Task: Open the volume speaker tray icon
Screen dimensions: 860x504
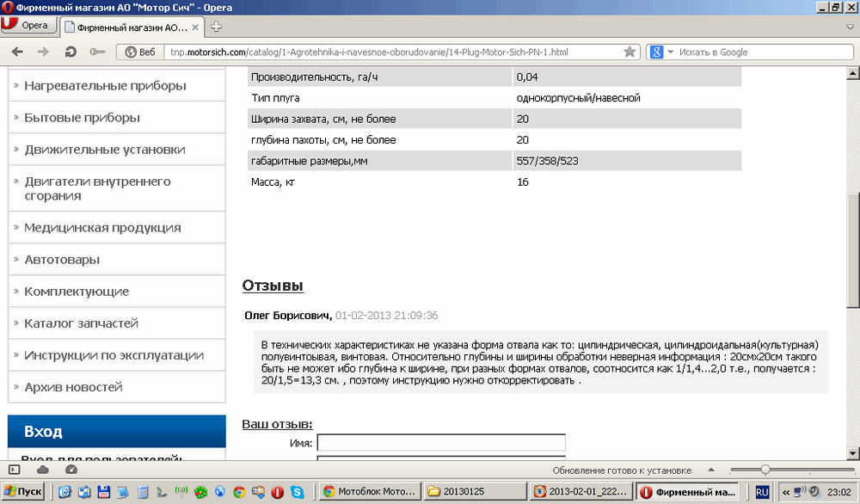Action: pos(814,491)
